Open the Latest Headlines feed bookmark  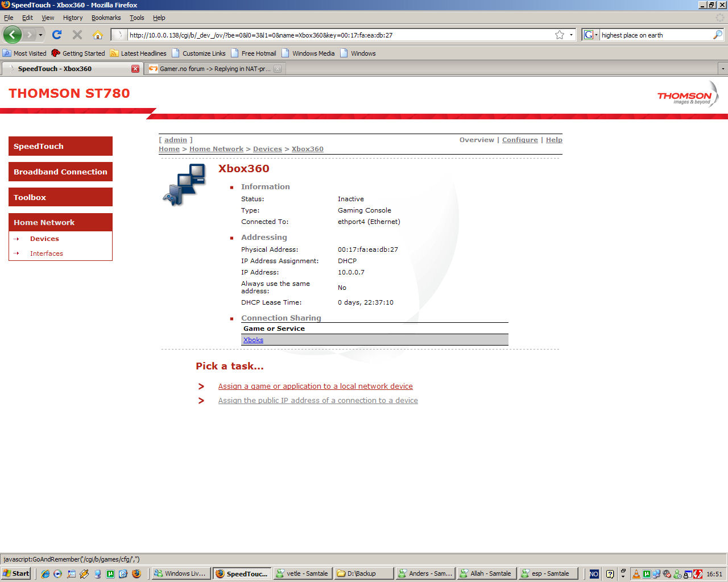(138, 53)
